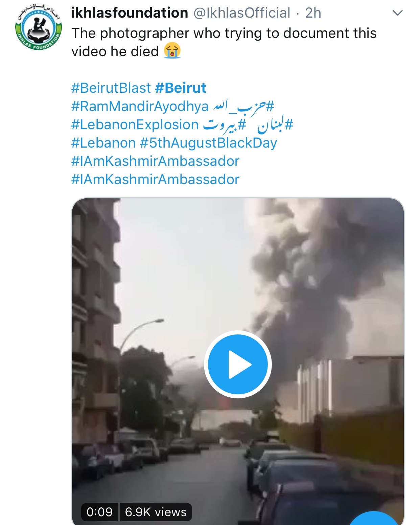
Task: Open the Arabic #حزب_الله hashtag
Action: coord(243,106)
